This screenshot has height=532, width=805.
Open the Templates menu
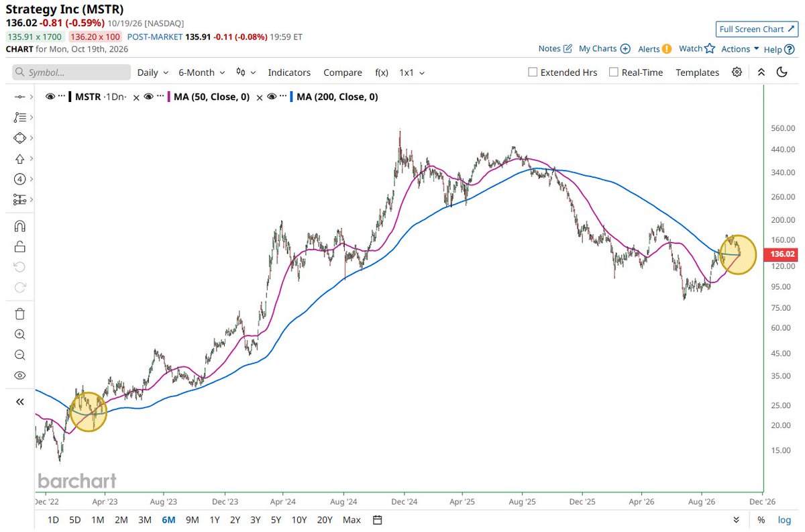coord(697,72)
